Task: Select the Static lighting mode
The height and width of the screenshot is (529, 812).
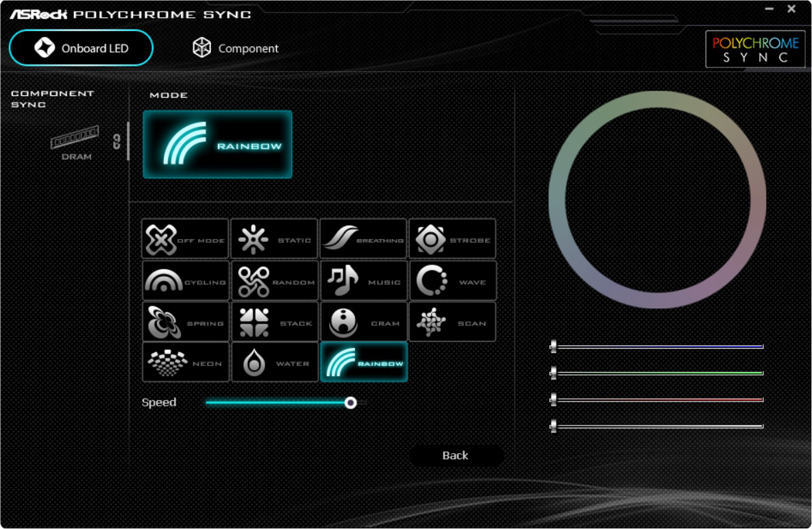Action: (274, 239)
